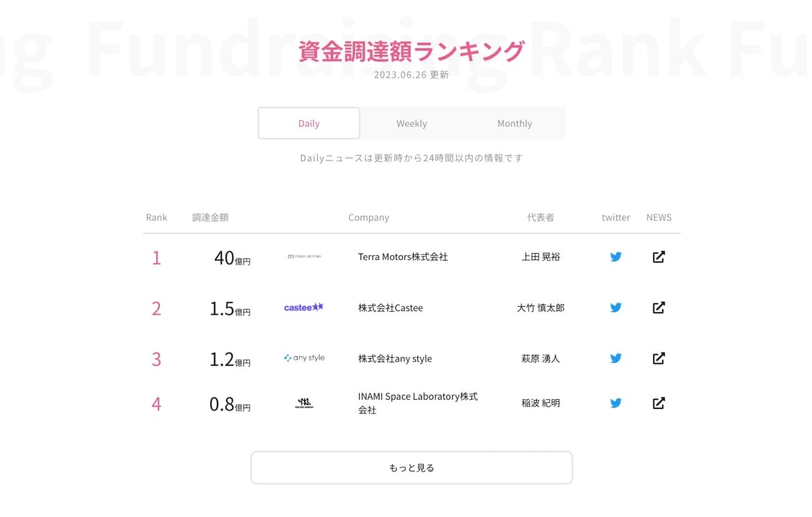Click the Terra Motors logo thumbnail

(x=304, y=256)
